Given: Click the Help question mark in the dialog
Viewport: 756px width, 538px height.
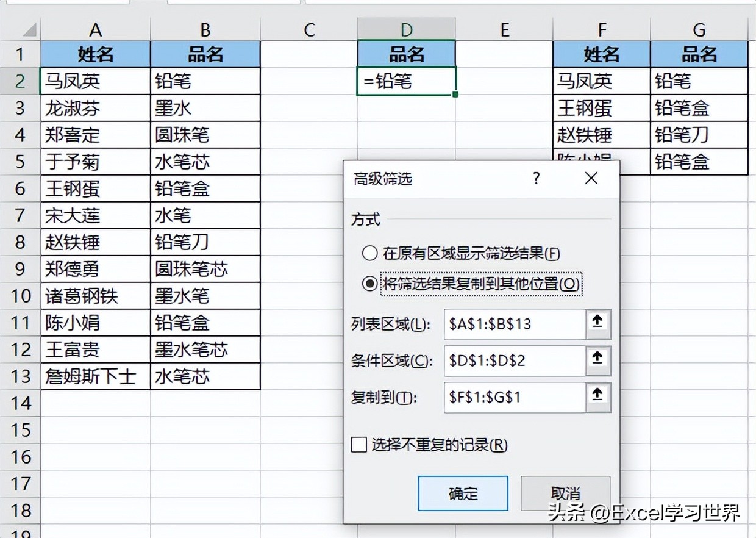Looking at the screenshot, I should click(536, 178).
